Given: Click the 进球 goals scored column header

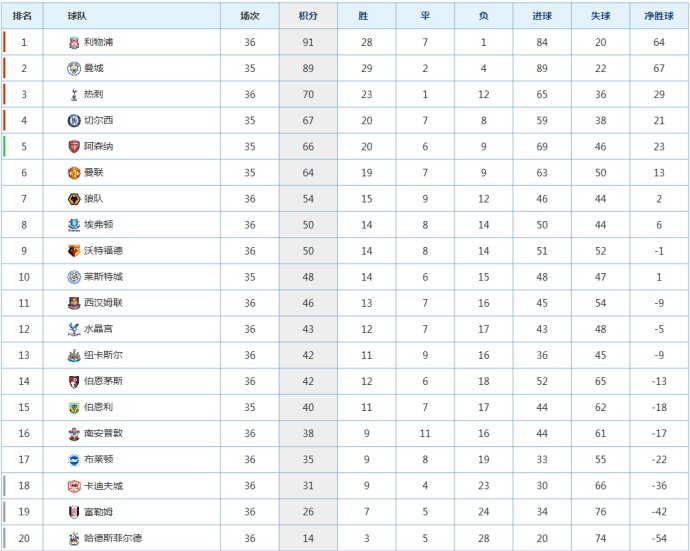Looking at the screenshot, I should (x=542, y=16).
